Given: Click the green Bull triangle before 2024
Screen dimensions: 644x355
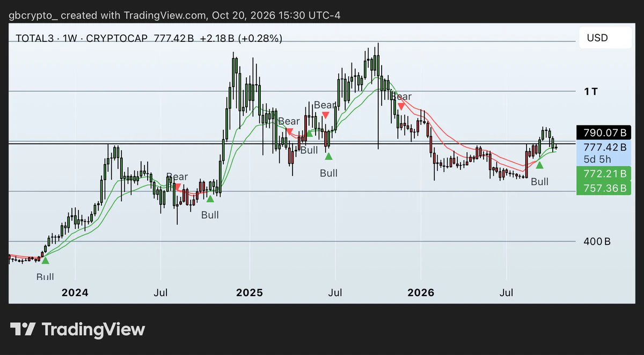Looking at the screenshot, I should pos(45,260).
